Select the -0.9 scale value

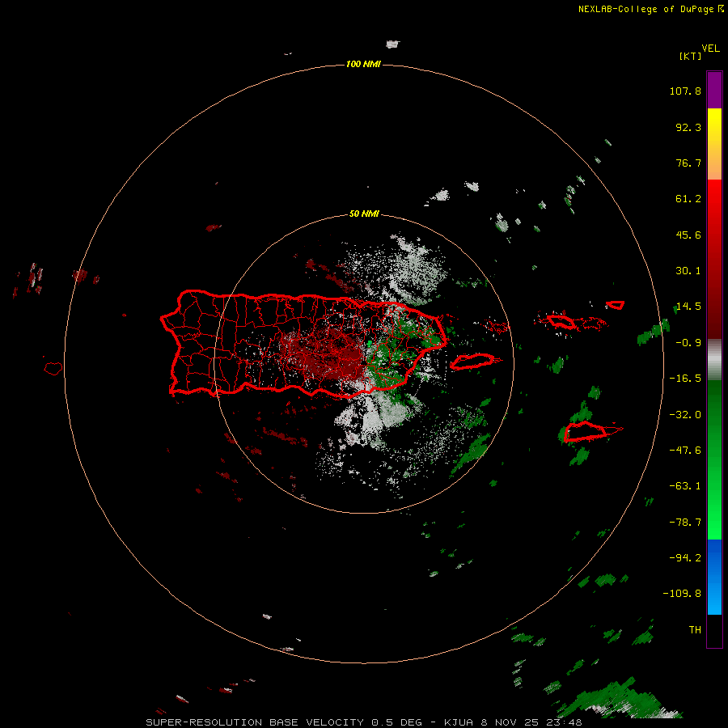688,343
